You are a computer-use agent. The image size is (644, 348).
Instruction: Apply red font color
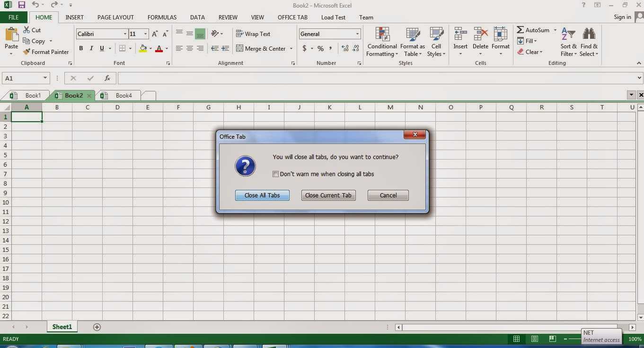[159, 48]
